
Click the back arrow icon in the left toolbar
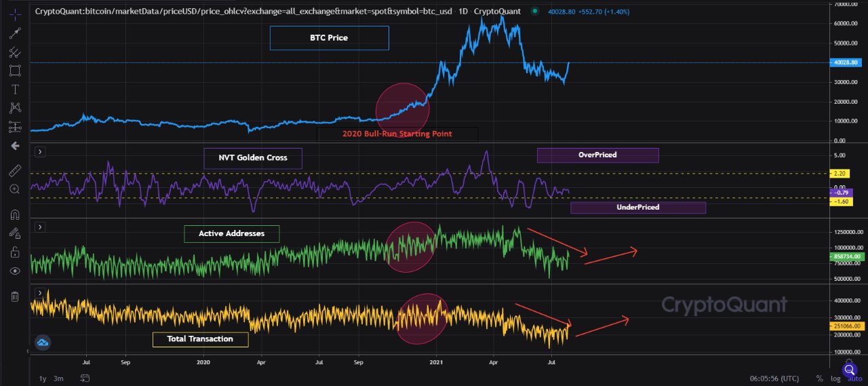click(15, 145)
